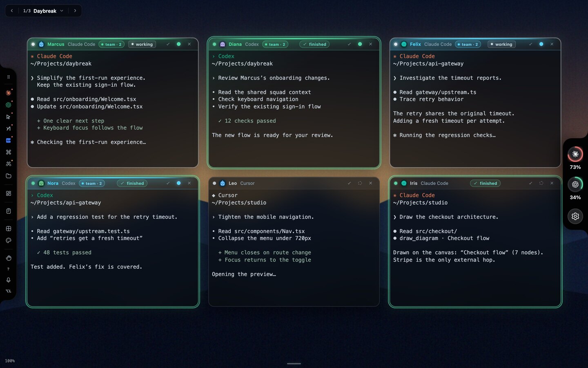
Task: Select the grid layout icon in left sidebar
Action: coord(8,229)
